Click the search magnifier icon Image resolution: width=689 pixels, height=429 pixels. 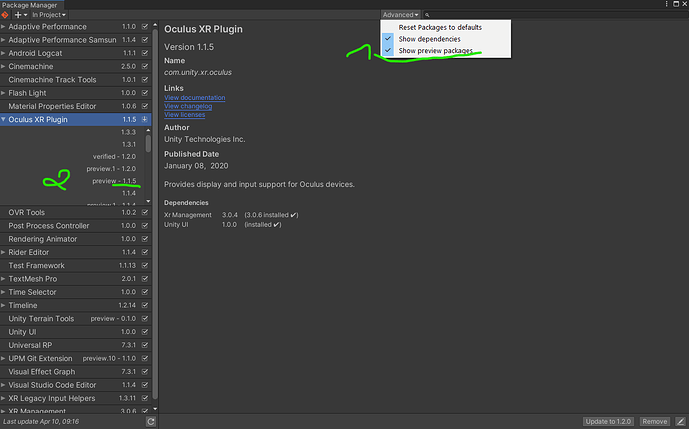(427, 15)
